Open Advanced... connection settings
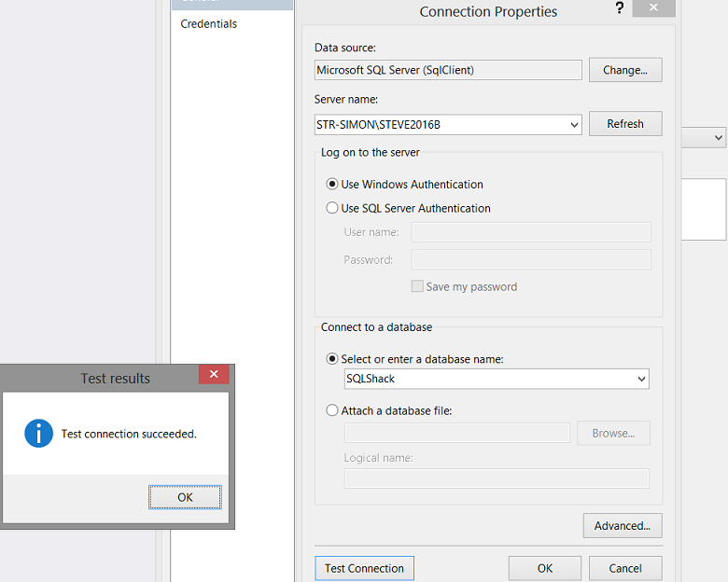728x582 pixels. tap(623, 526)
